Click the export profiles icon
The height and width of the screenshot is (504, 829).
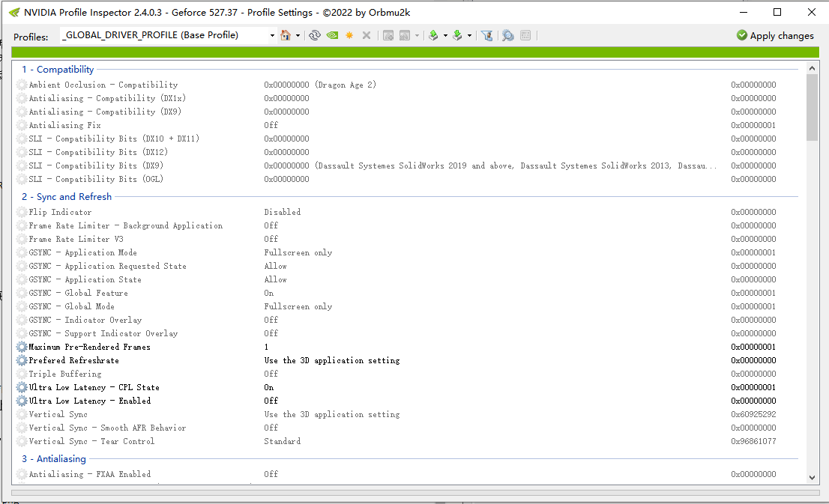click(433, 35)
